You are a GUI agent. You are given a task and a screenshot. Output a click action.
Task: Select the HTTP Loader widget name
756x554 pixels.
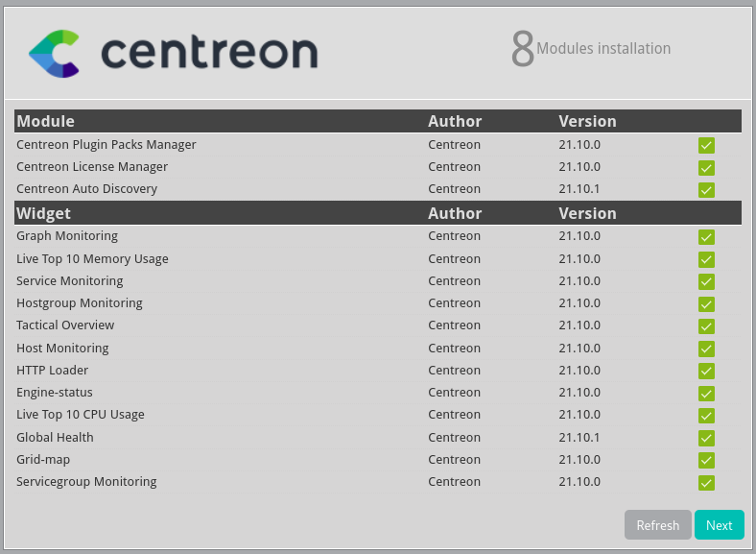[53, 371]
